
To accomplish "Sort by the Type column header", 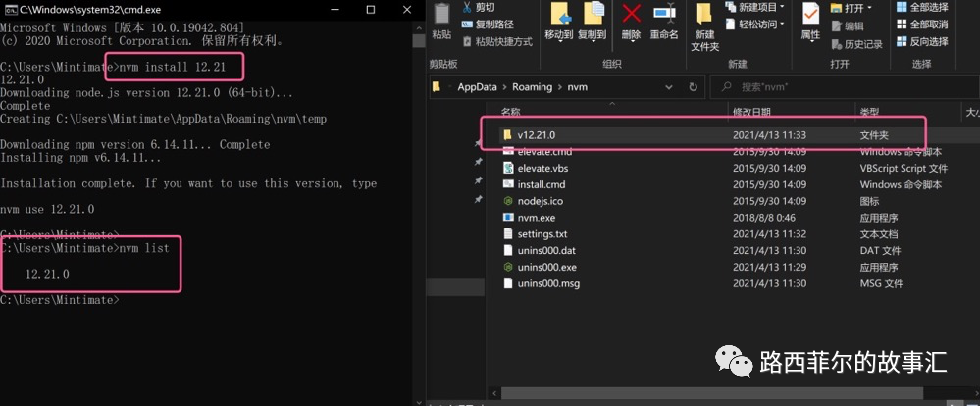I will [x=869, y=112].
